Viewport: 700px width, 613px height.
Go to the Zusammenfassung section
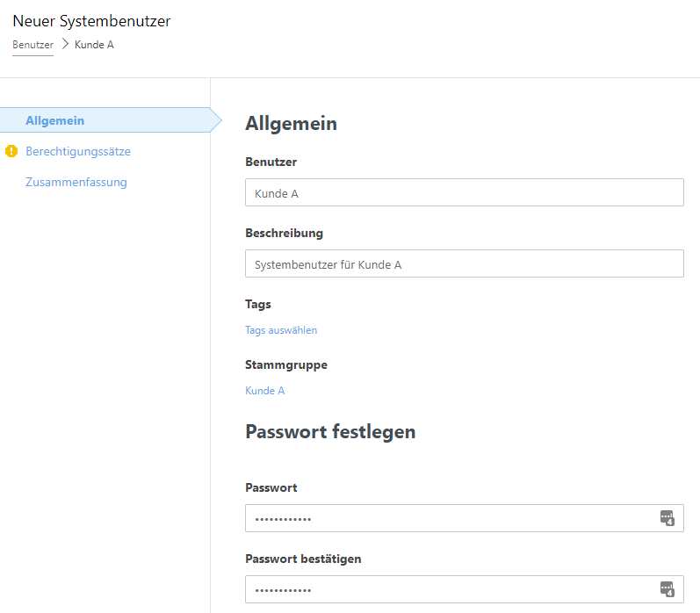click(76, 182)
